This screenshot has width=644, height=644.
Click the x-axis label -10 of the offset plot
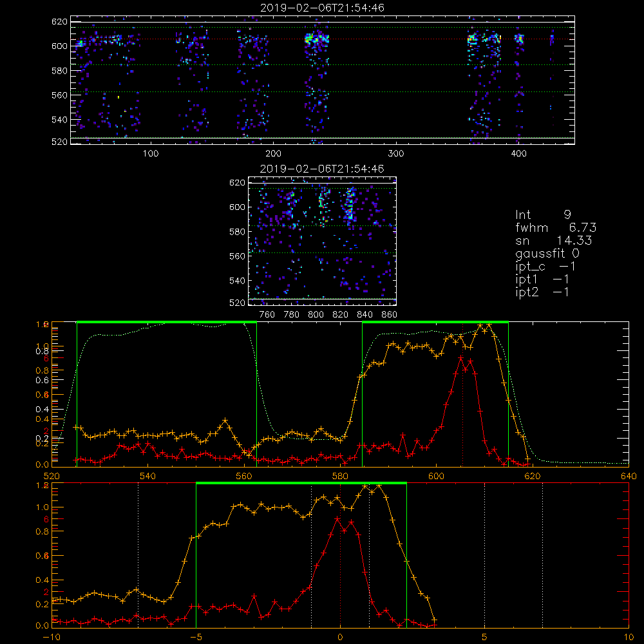[52, 637]
